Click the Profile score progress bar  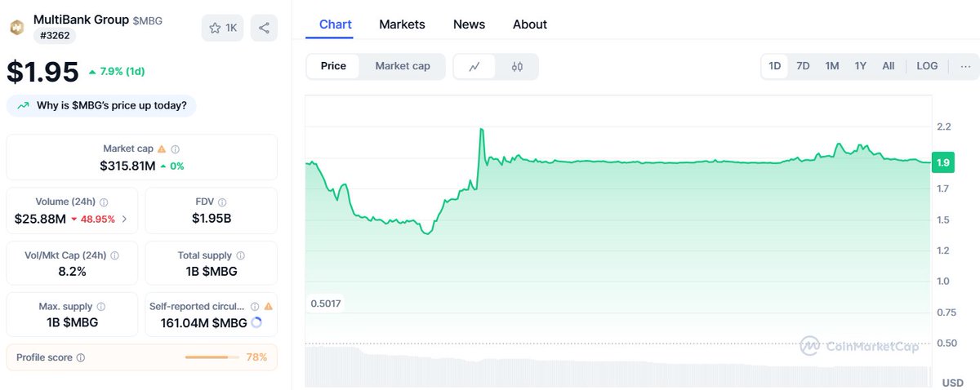pyautogui.click(x=212, y=357)
